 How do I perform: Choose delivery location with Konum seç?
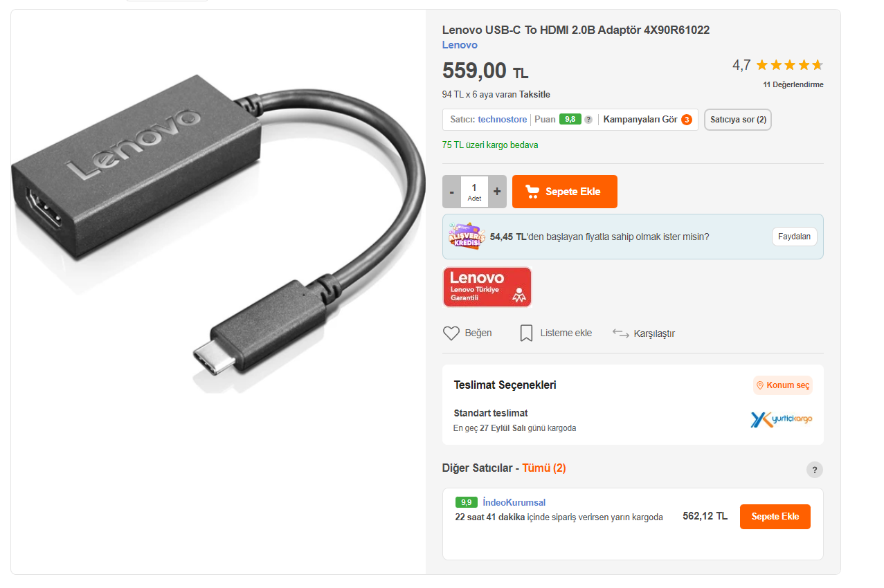[783, 385]
